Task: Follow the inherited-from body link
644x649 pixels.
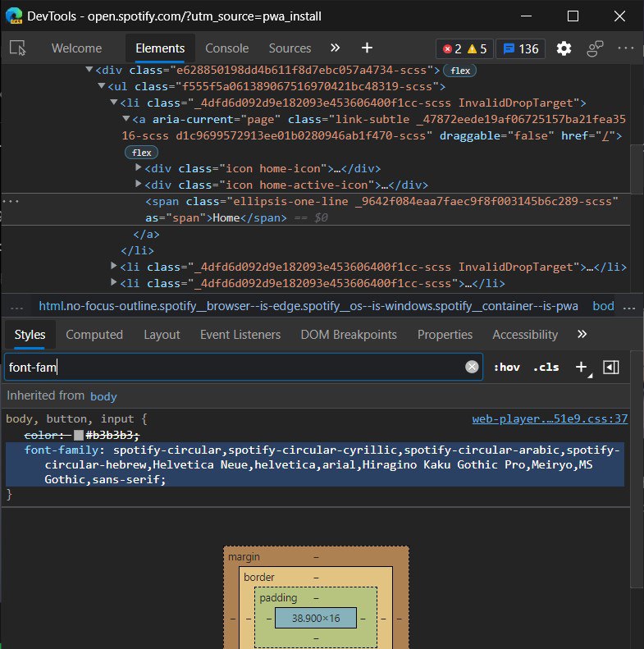Action: pos(103,396)
